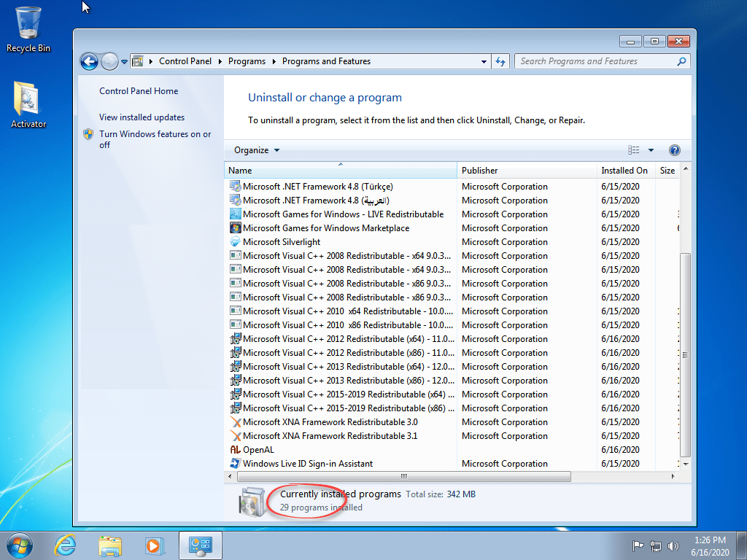The width and height of the screenshot is (747, 560).
Task: Click Programs breadcrumb segment
Action: pos(247,61)
